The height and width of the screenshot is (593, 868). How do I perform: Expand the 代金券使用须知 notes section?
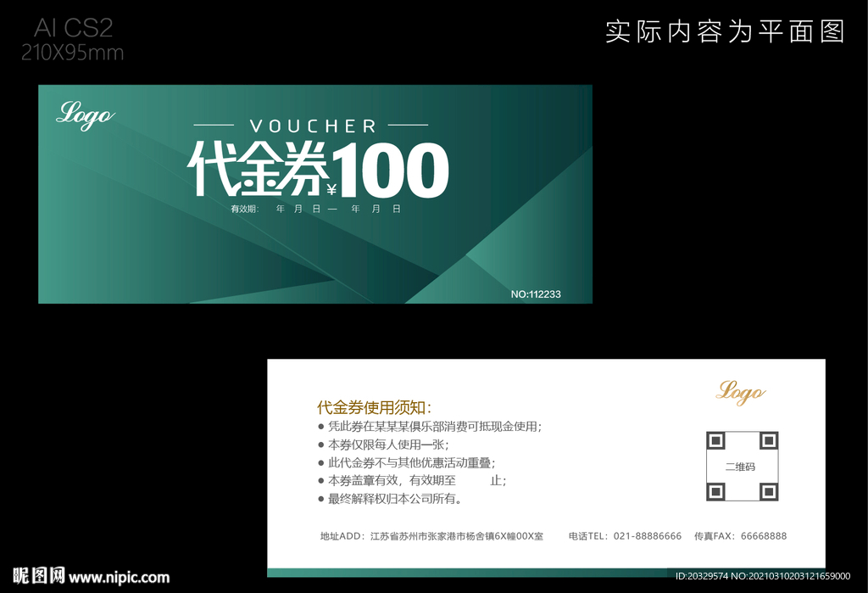click(x=374, y=406)
